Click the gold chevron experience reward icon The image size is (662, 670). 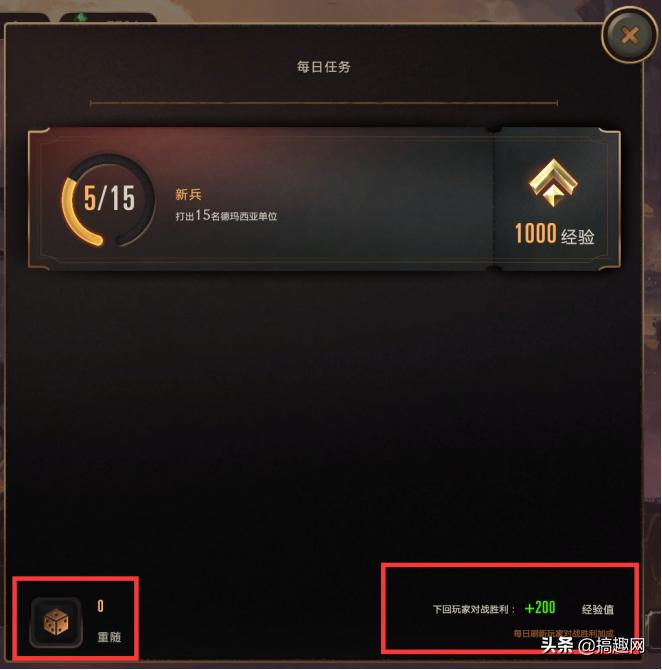point(553,182)
